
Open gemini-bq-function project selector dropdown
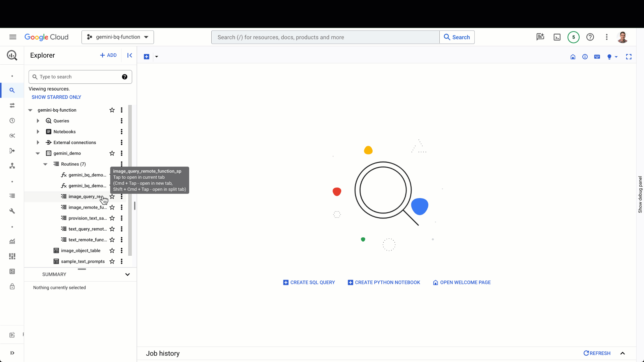pos(118,37)
